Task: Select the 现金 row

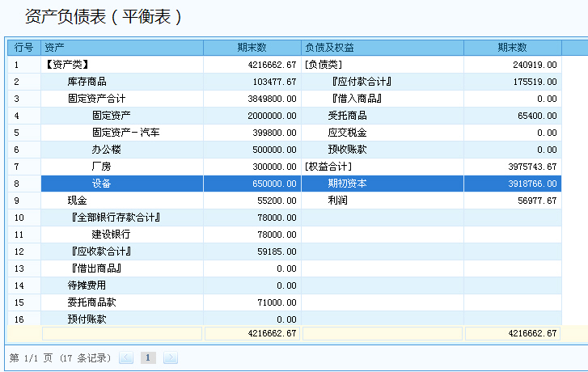Action: pyautogui.click(x=77, y=201)
